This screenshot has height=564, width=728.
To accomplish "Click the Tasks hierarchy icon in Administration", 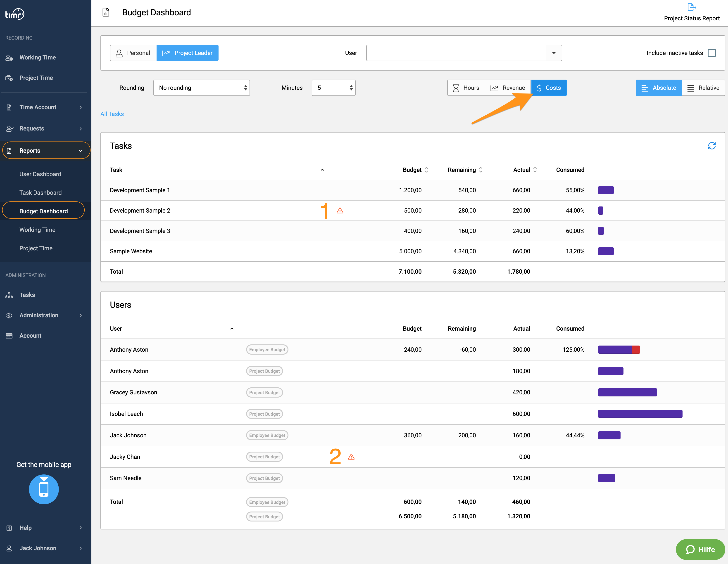I will 9,295.
